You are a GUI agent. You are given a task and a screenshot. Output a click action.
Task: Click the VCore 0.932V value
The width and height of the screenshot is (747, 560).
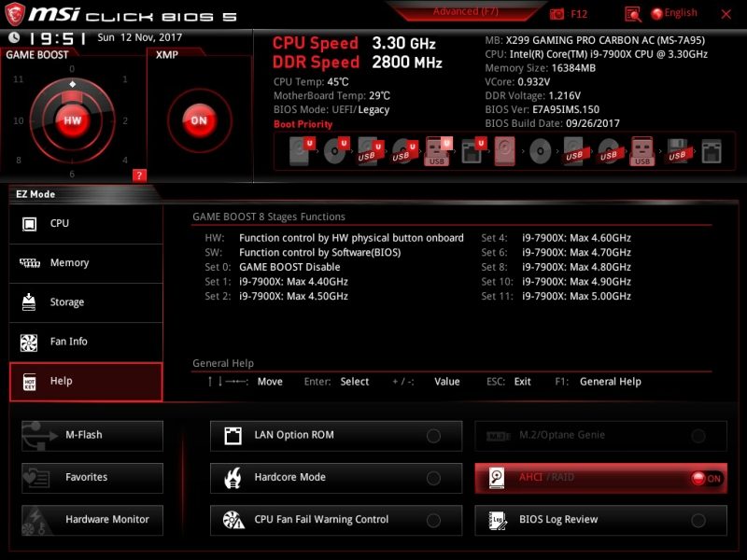click(533, 82)
